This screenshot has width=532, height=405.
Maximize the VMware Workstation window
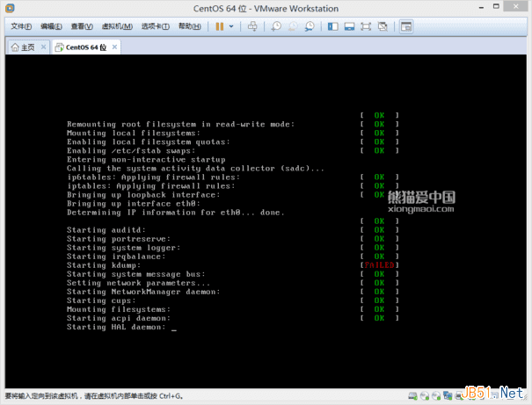pyautogui.click(x=496, y=6)
